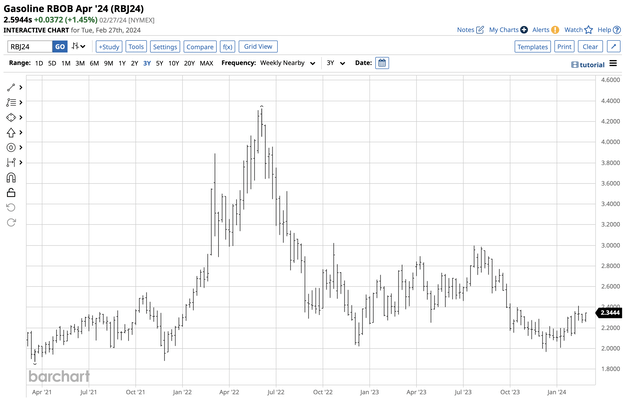
Task: Open My Charts link
Action: [508, 30]
